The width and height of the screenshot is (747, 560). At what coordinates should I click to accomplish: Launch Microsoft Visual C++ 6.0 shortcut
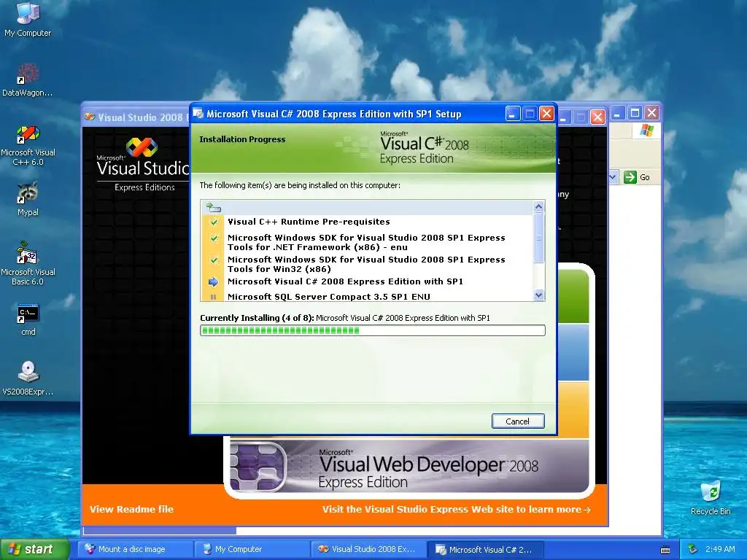(x=28, y=145)
